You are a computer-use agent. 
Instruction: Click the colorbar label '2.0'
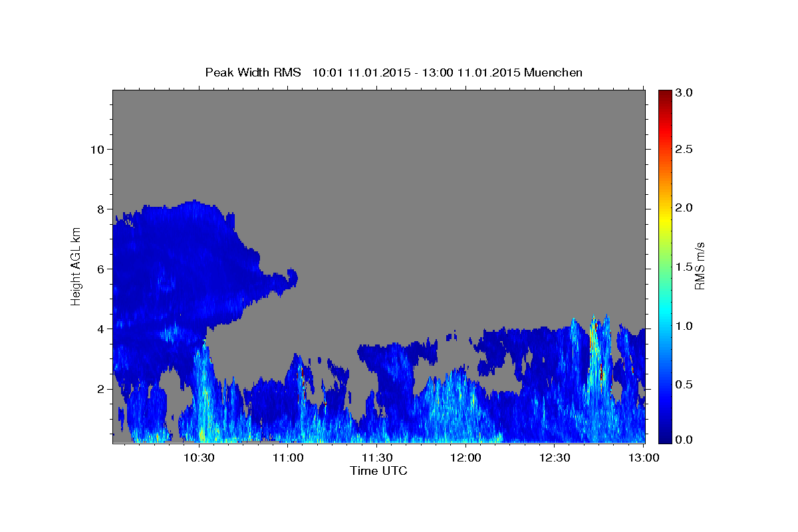click(x=684, y=207)
